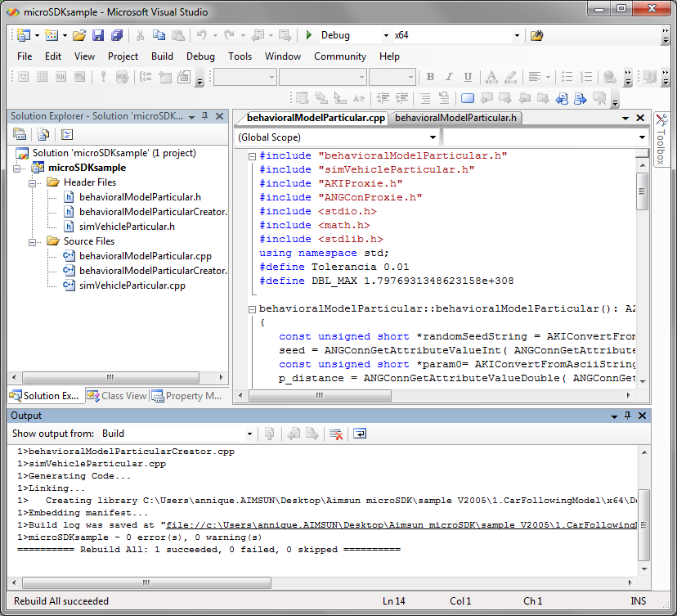Open the Debug configuration dropdown
Screen dimensions: 677x616
point(385,35)
